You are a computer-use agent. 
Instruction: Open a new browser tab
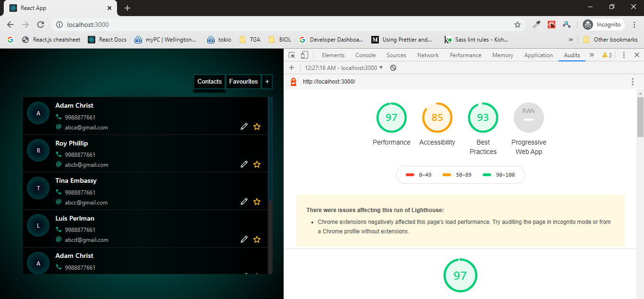pos(127,8)
